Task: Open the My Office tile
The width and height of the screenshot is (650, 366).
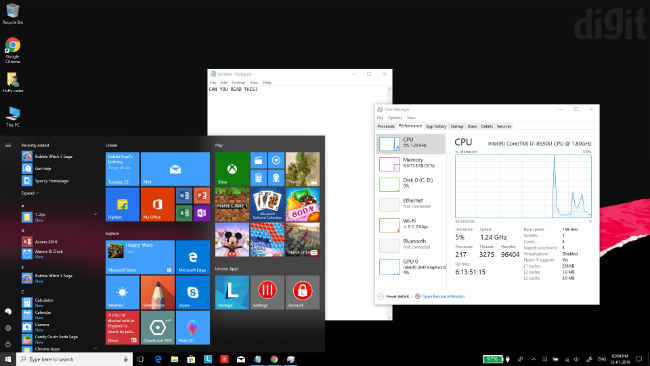Action: pyautogui.click(x=158, y=204)
